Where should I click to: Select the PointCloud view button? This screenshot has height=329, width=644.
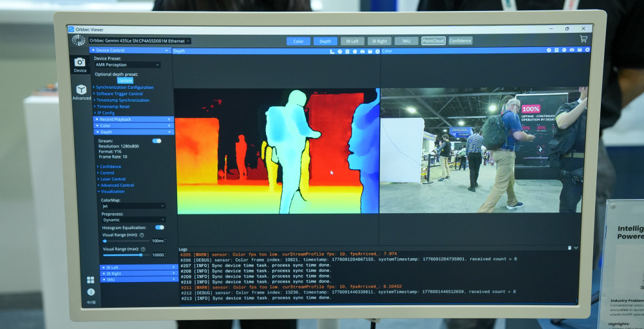coord(433,41)
